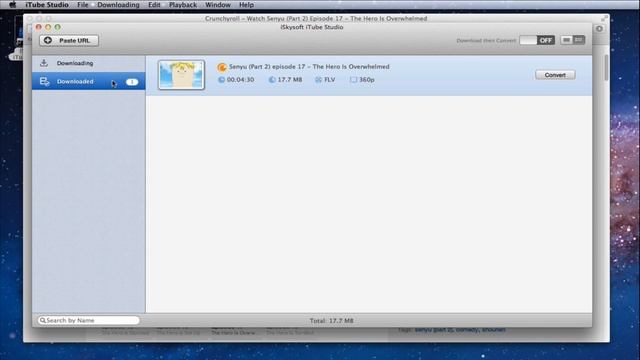This screenshot has height=360, width=640.
Task: Click the round icon in browser window's toolbar corner
Action: point(599,29)
